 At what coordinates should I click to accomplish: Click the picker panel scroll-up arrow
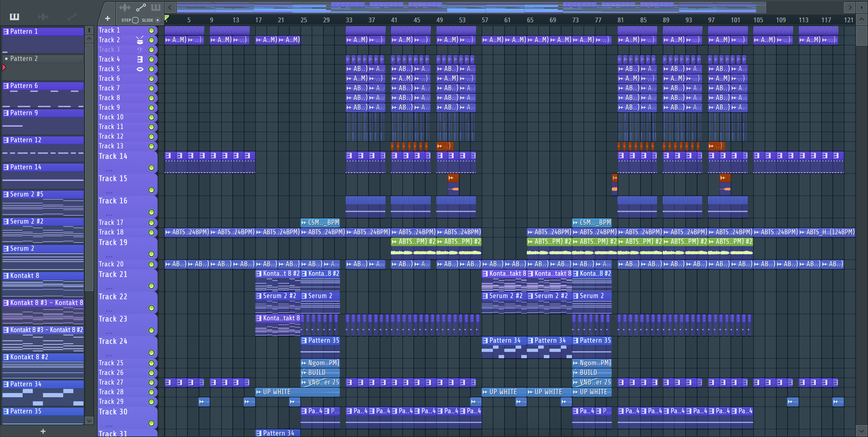pos(89,39)
